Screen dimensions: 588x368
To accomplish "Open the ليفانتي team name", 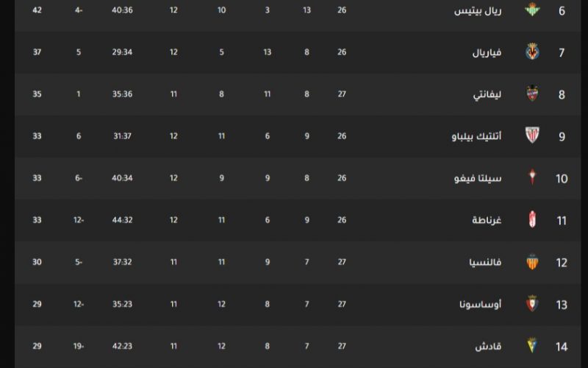I will click(487, 94).
